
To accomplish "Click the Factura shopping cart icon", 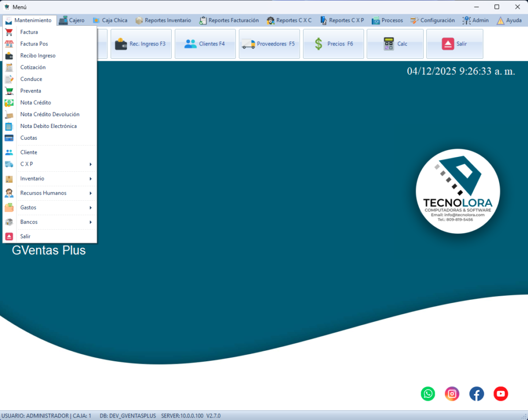I will click(x=9, y=32).
